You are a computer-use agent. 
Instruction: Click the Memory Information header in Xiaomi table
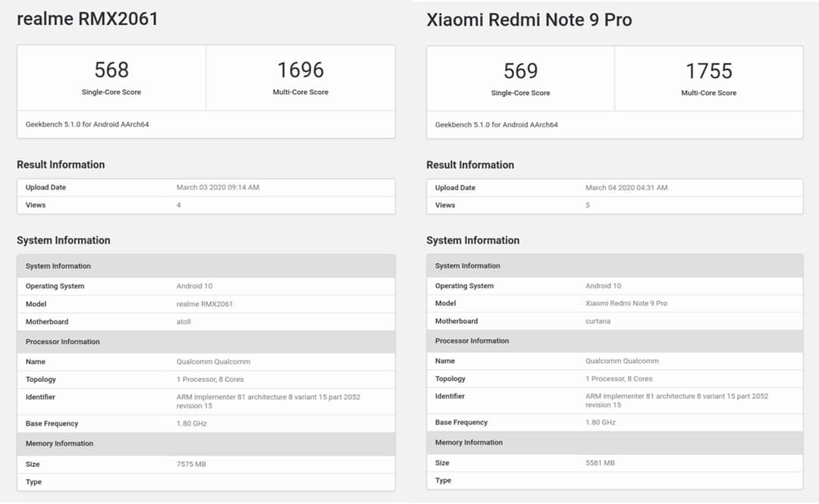click(469, 443)
